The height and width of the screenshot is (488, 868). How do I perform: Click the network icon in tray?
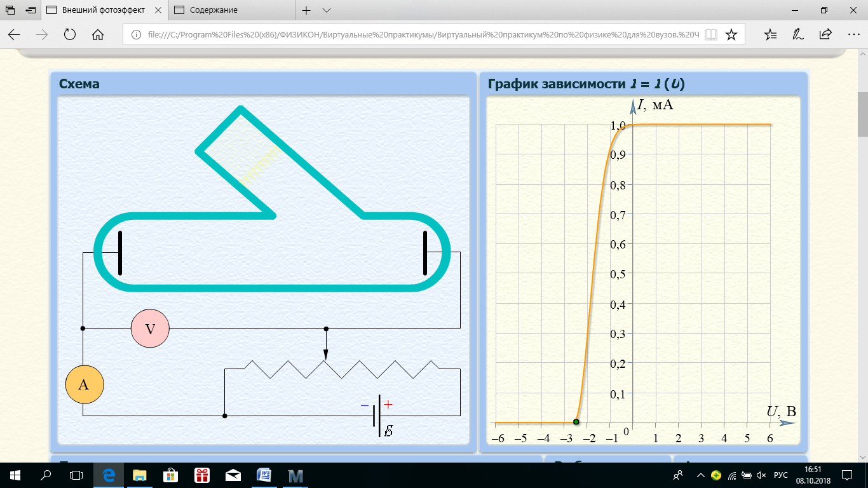(732, 475)
